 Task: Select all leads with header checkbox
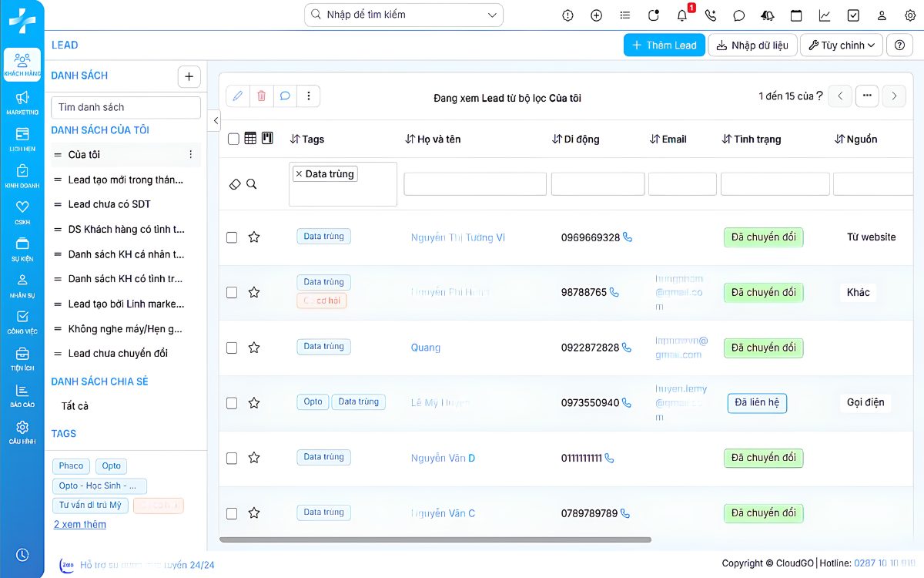coord(233,139)
